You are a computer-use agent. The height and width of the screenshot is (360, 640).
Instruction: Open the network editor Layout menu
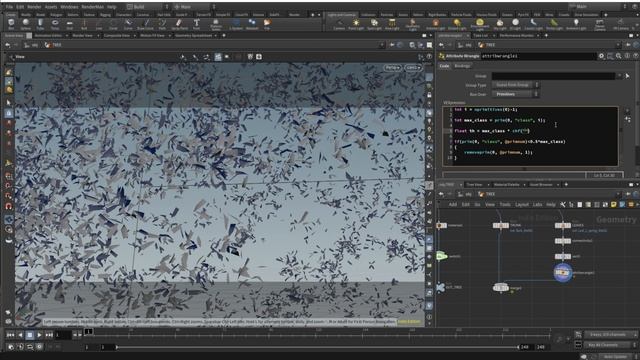click(522, 204)
